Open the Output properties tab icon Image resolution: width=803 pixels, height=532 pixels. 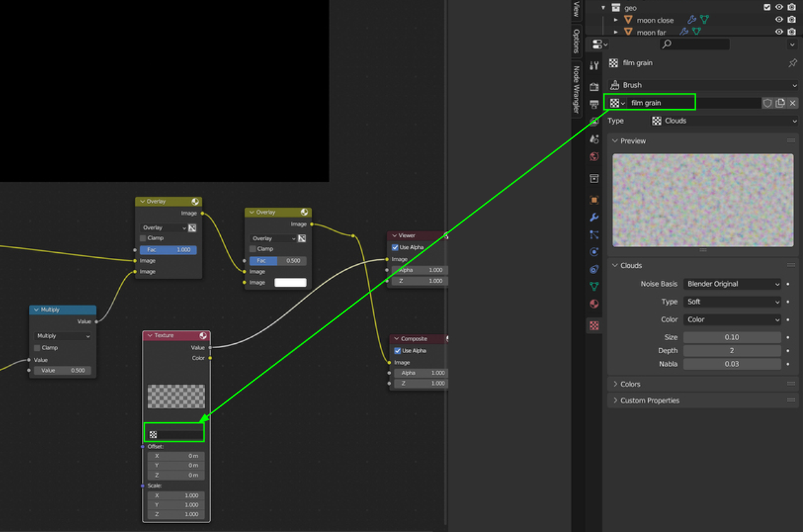(x=594, y=104)
